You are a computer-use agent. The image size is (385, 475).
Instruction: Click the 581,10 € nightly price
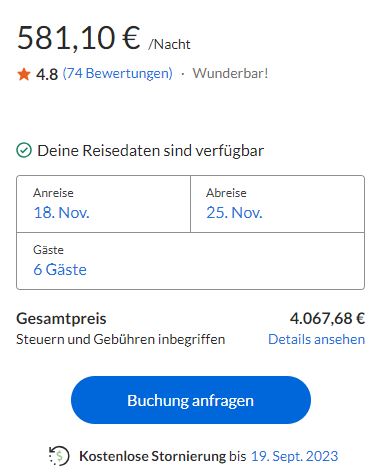coord(79,38)
